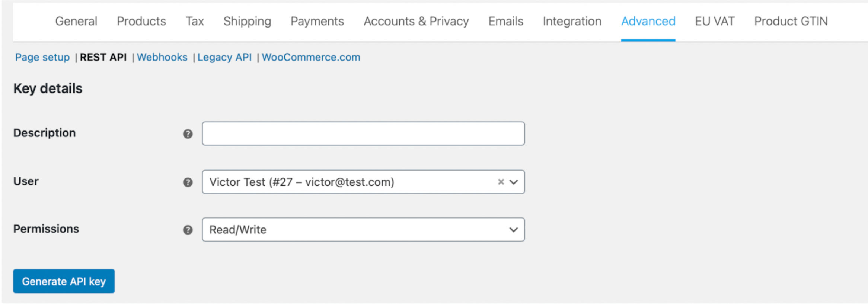
Task: Click into the Description text field
Action: 363,133
